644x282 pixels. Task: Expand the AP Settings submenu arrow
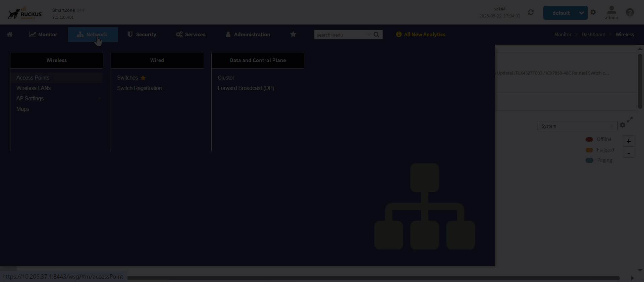(x=99, y=98)
